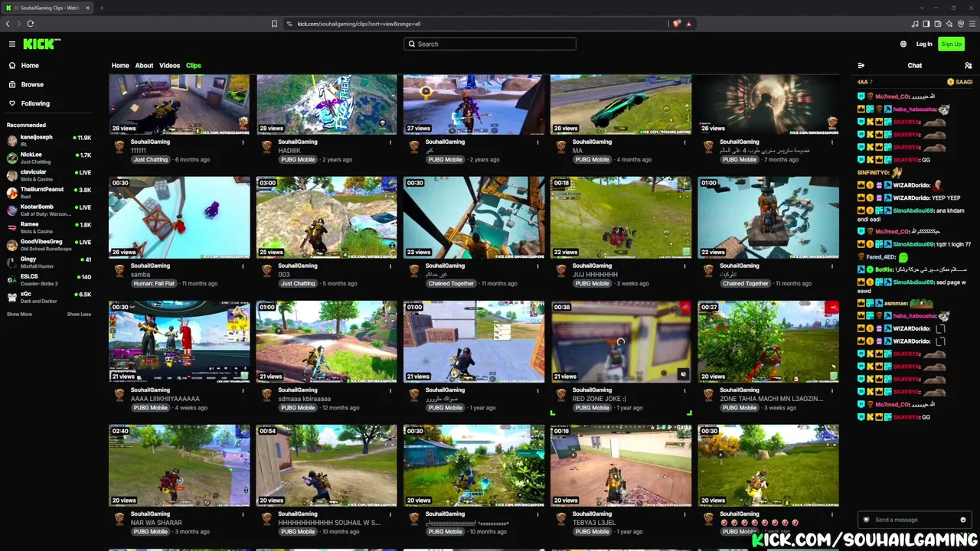980x551 pixels.
Task: Click PUBG Mobile tag under 'RED ZONE JOKE :)'
Action: tap(592, 408)
